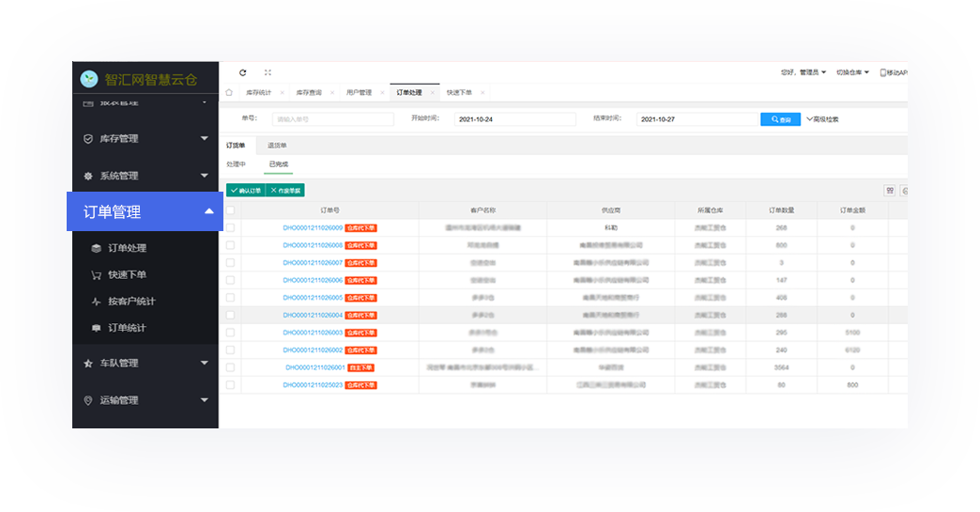Switch to the 库存统计 tab
Screen dimensions: 980x512
259,92
